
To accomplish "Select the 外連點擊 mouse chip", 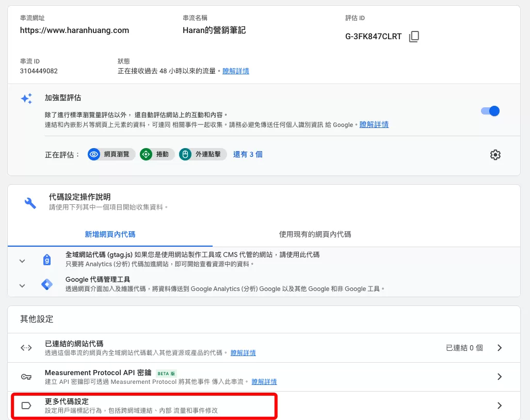I will pyautogui.click(x=202, y=154).
